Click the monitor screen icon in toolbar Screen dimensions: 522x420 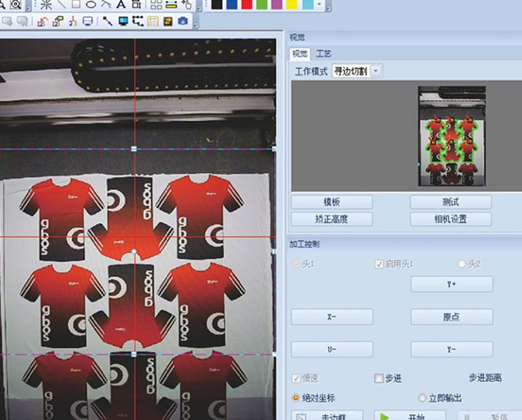click(123, 22)
